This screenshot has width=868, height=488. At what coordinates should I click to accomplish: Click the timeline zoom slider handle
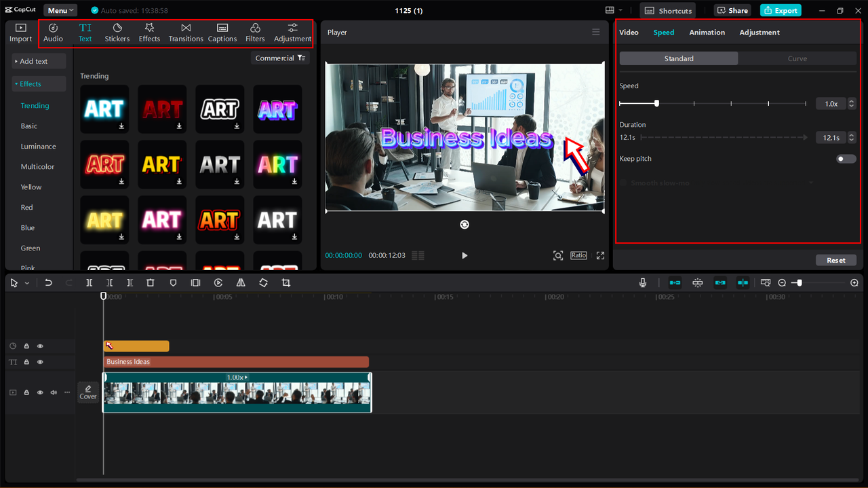coord(800,282)
